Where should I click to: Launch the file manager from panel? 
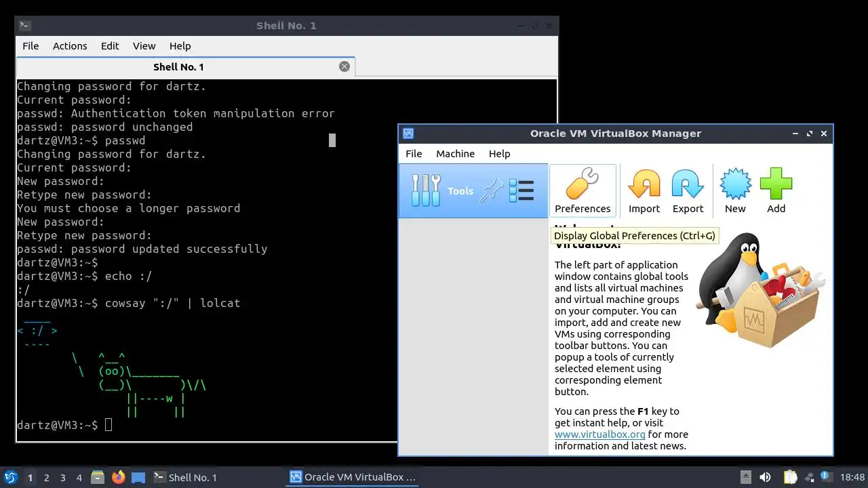pos(98,477)
